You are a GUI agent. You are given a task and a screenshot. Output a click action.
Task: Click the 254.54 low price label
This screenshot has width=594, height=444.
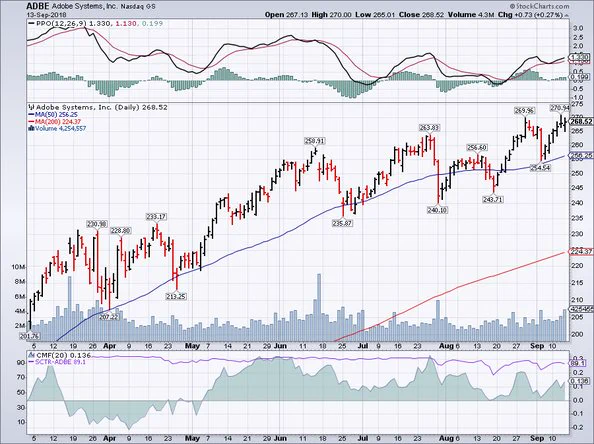coord(540,167)
